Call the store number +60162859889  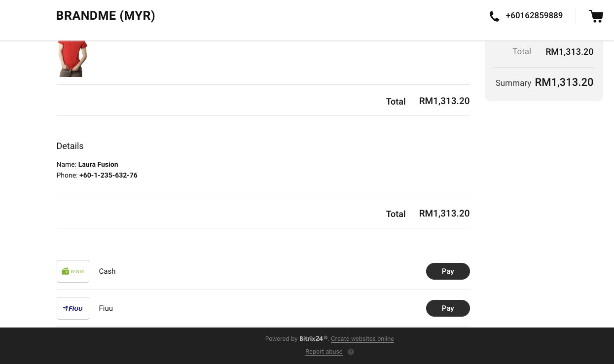[534, 16]
